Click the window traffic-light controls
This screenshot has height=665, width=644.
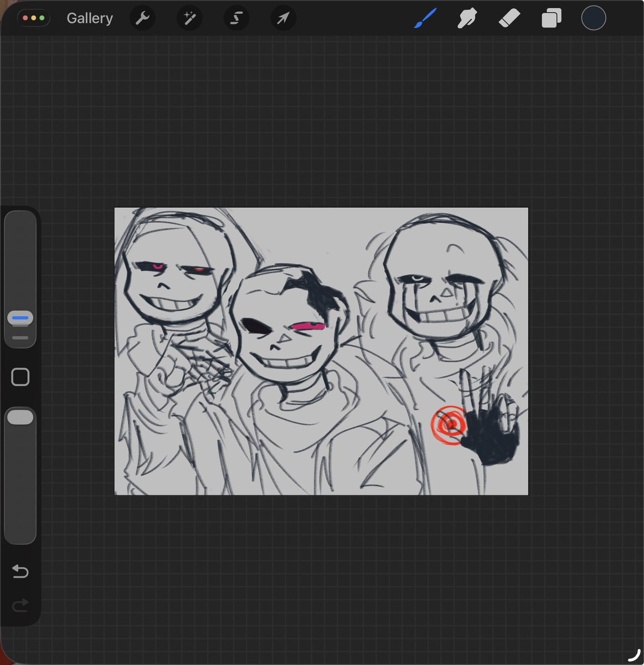34,18
